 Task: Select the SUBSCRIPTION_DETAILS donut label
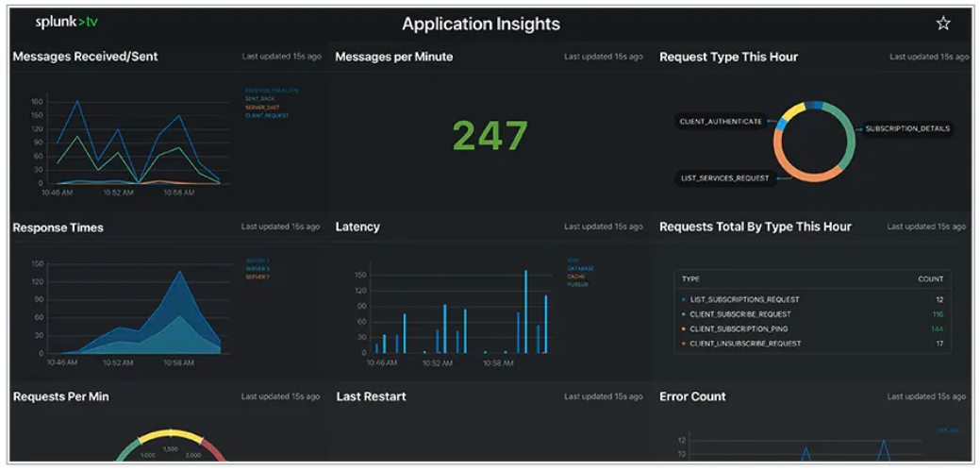907,129
